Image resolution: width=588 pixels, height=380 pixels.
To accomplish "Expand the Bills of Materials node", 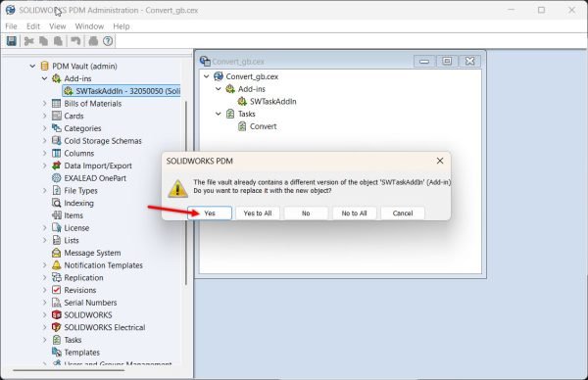I will point(45,104).
